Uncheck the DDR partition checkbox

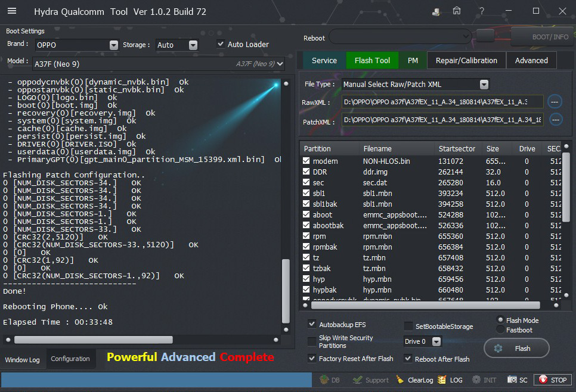306,172
